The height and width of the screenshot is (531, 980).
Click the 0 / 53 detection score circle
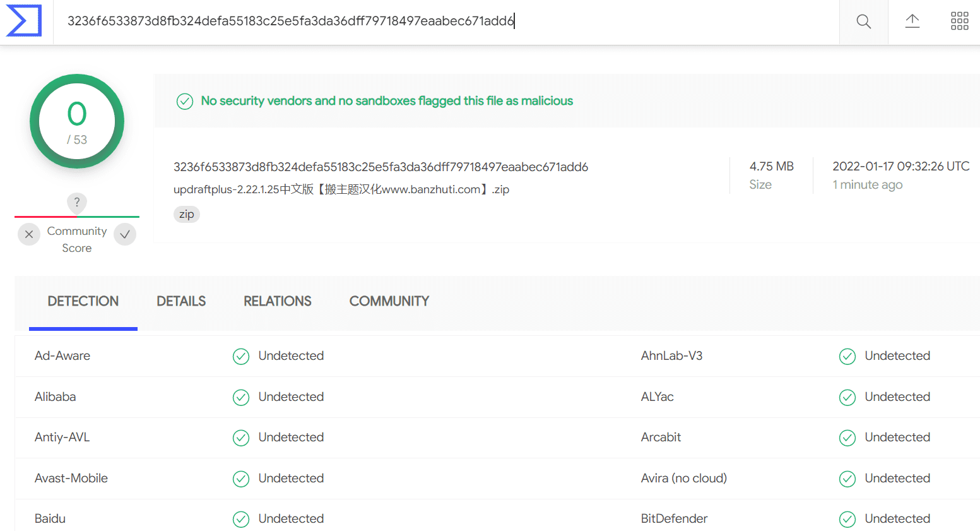(x=77, y=121)
